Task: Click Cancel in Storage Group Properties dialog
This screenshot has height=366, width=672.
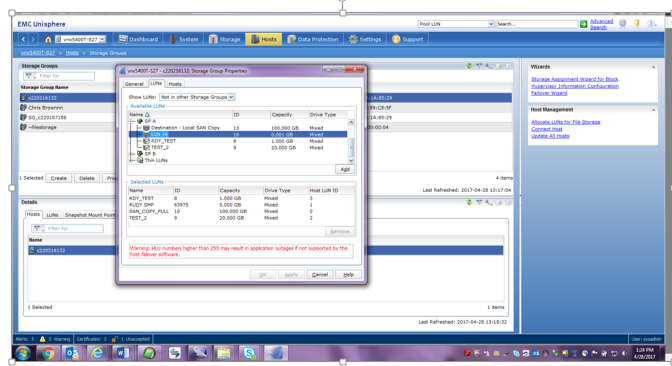Action: pos(320,275)
